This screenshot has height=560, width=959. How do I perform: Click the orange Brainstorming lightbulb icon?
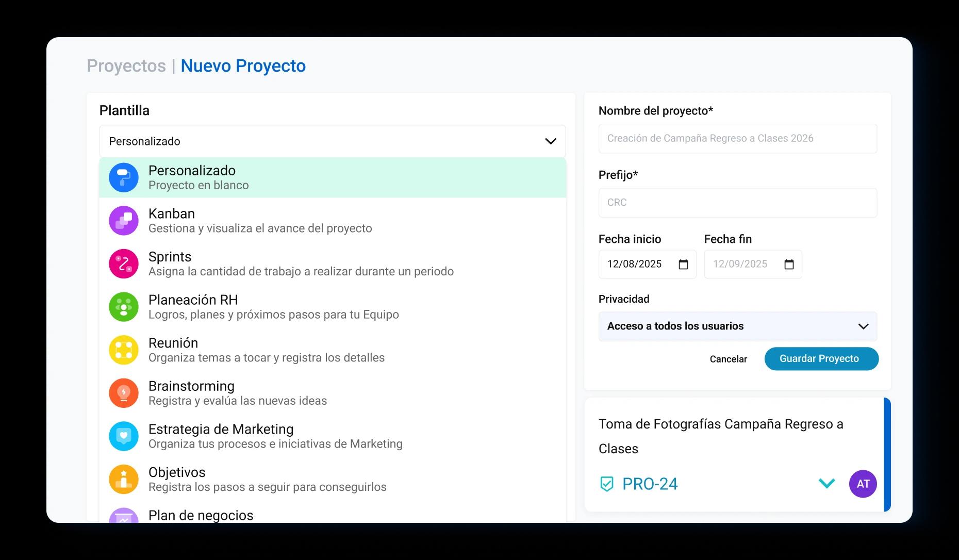[124, 393]
